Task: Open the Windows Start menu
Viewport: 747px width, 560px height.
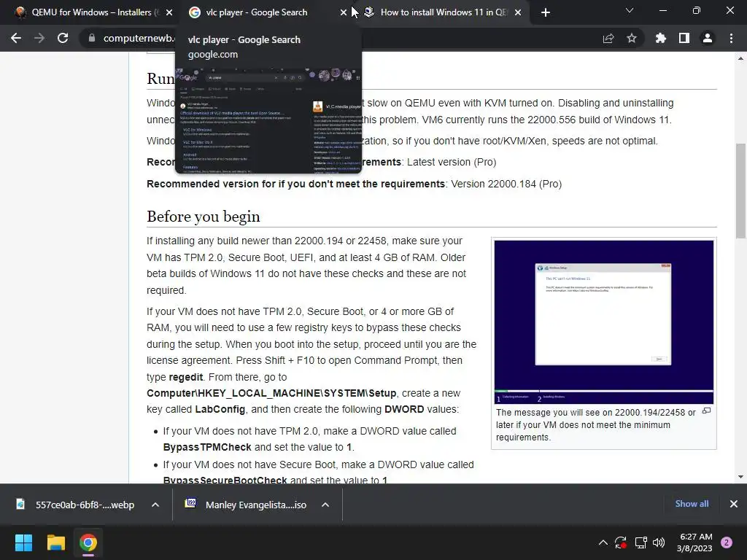Action: point(23,542)
